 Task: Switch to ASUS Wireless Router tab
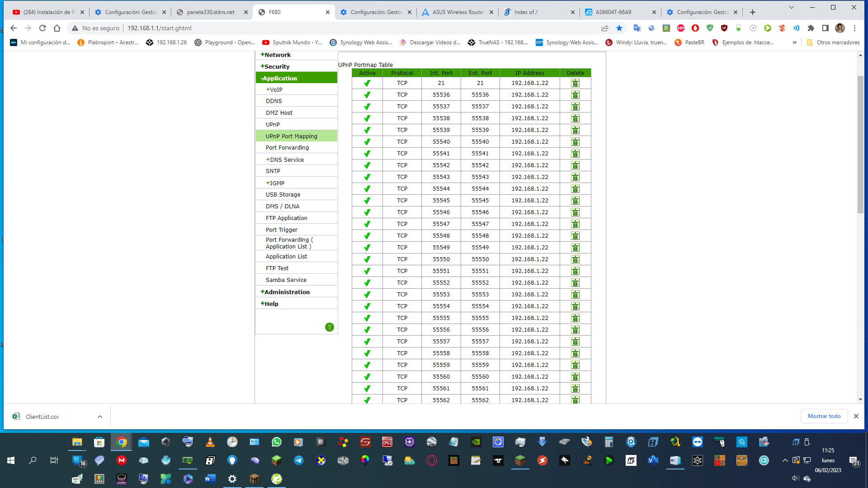[457, 12]
